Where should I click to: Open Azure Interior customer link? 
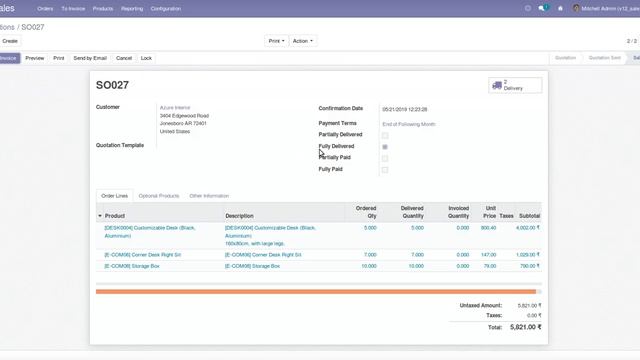[175, 107]
